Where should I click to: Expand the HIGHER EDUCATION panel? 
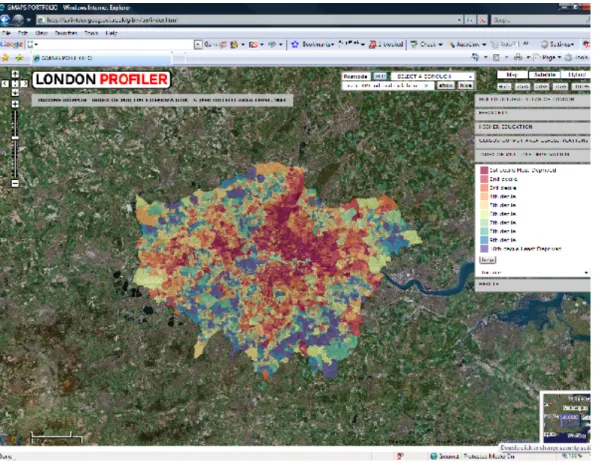click(x=533, y=127)
